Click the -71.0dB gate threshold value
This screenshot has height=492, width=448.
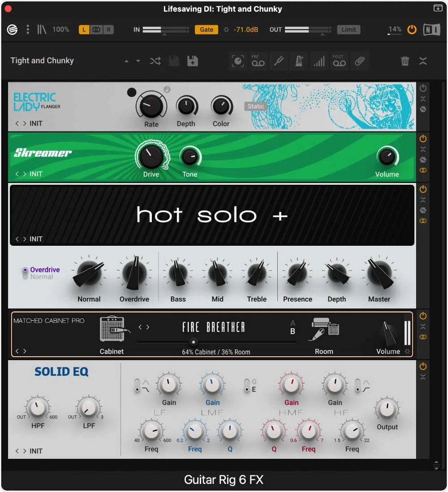(x=246, y=30)
